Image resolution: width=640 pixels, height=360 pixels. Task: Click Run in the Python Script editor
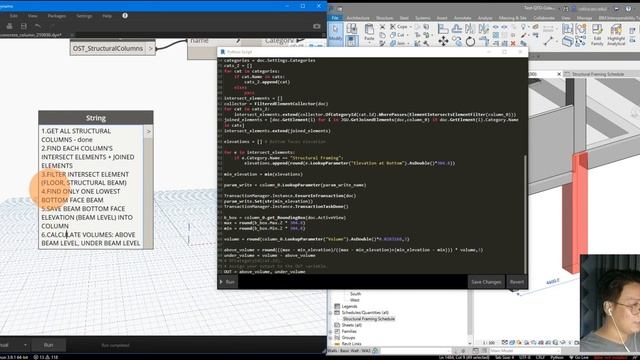click(x=228, y=282)
